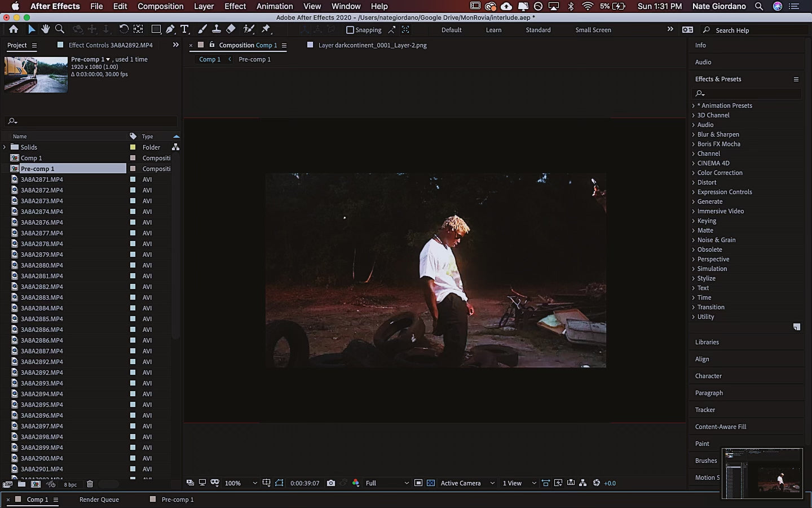Toggle the transparency grid button

[431, 483]
